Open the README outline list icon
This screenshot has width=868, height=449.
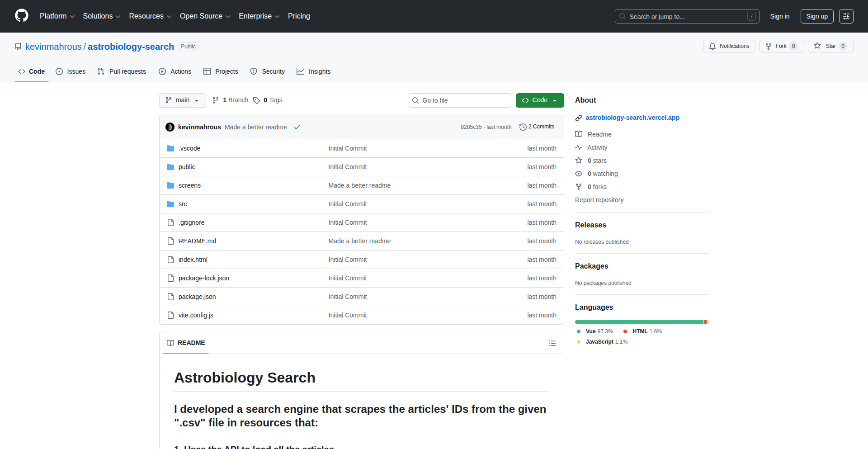pos(552,343)
